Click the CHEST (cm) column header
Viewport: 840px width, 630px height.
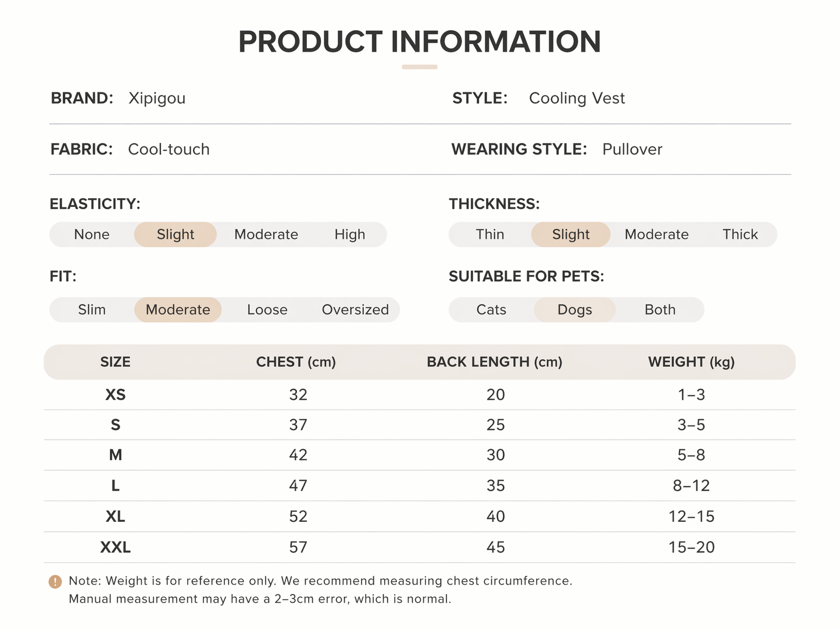pyautogui.click(x=296, y=362)
